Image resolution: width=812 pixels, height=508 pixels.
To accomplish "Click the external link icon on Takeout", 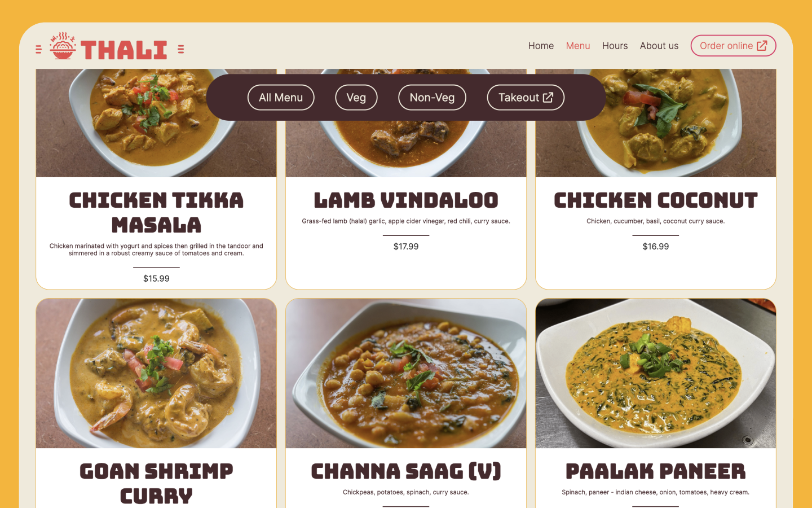I will (x=548, y=98).
